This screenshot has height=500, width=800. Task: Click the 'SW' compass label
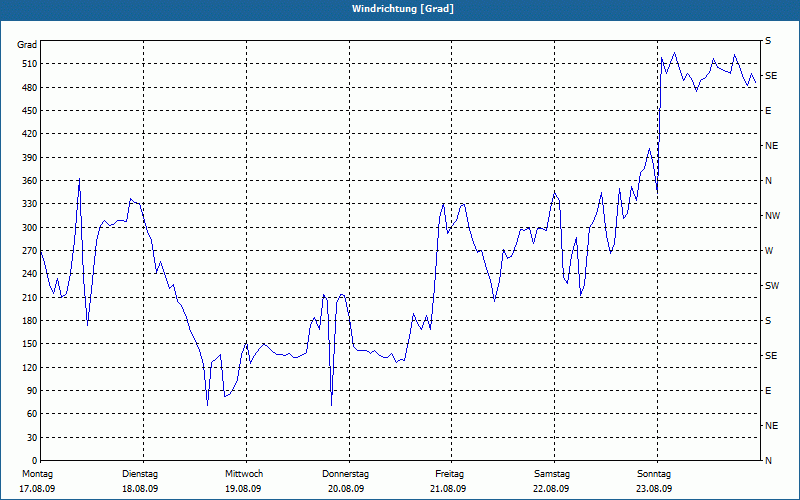pos(772,286)
